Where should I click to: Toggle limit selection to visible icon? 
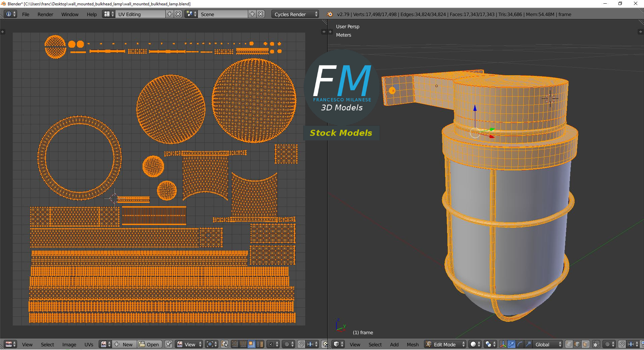pos(596,344)
